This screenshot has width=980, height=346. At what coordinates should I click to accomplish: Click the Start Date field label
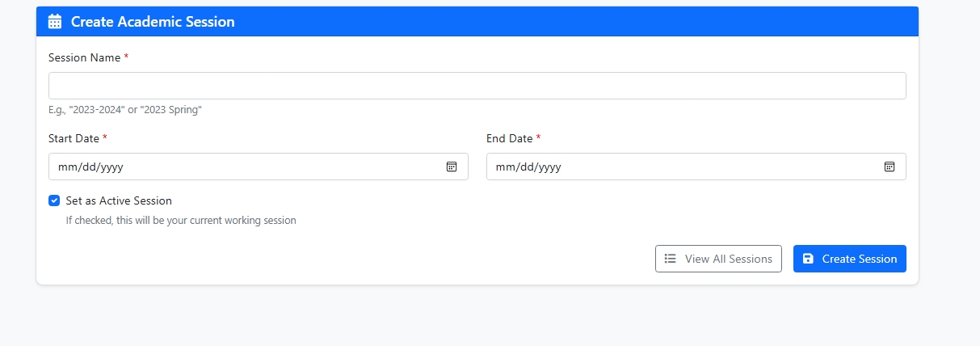click(74, 138)
